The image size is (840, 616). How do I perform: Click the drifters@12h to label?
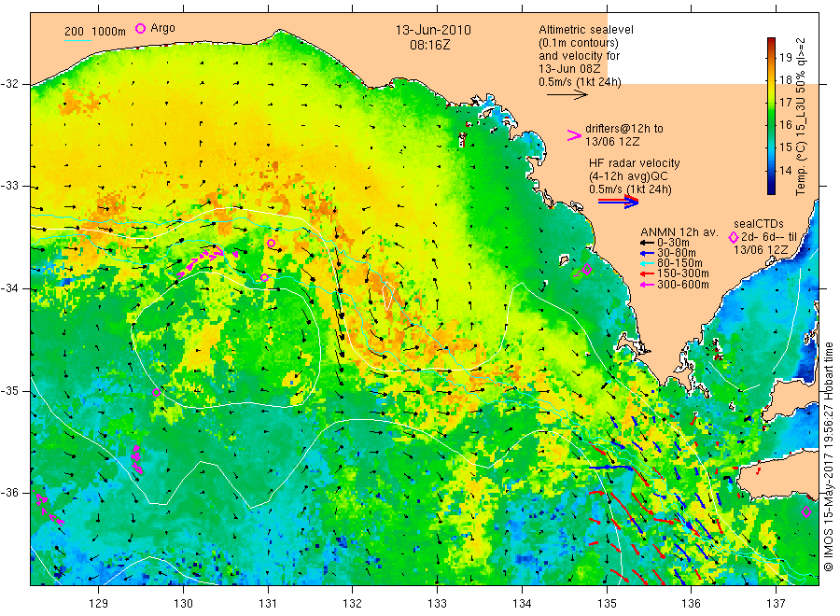click(624, 129)
